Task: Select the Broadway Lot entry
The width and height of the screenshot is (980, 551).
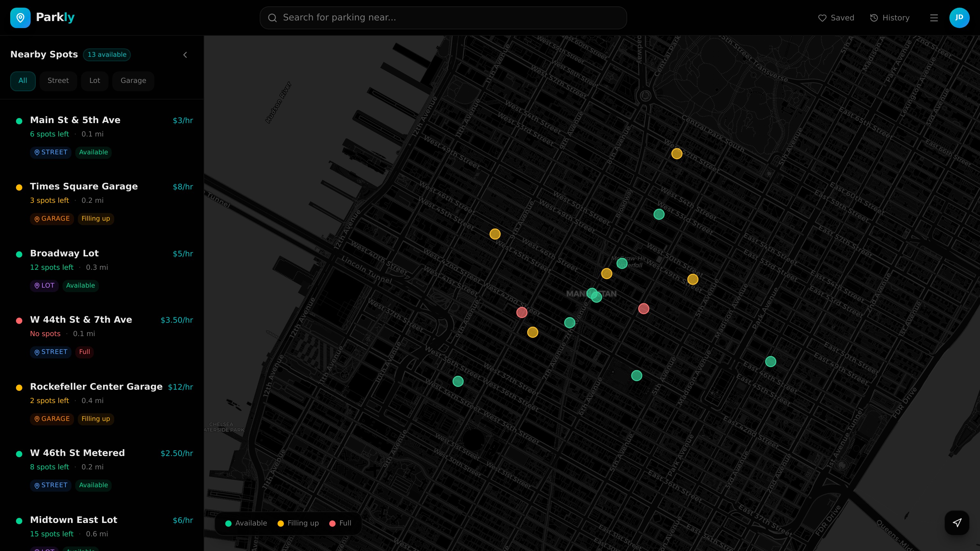Action: tap(64, 253)
